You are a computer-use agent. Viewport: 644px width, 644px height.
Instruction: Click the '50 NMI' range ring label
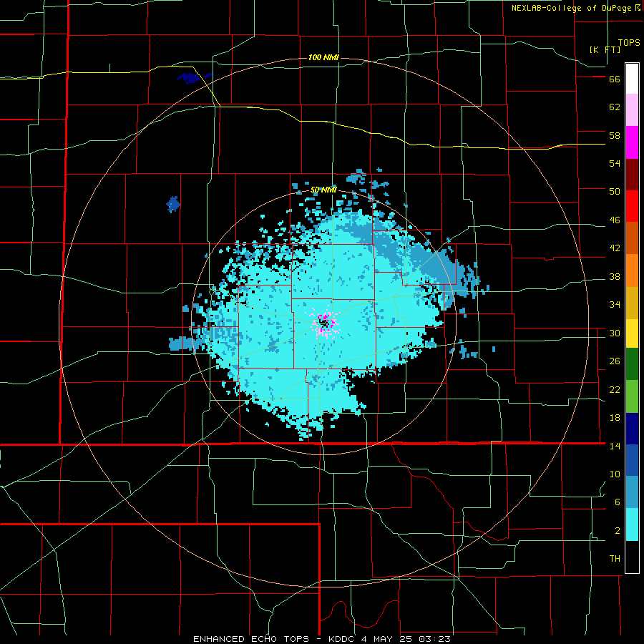click(x=323, y=190)
